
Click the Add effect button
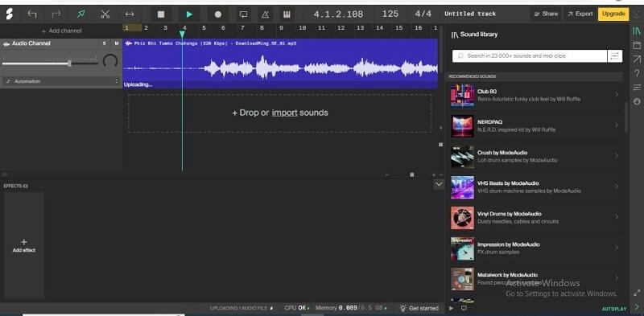[24, 245]
